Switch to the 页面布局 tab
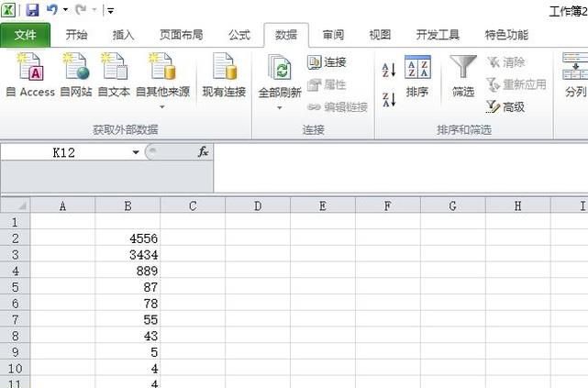588x388 pixels. click(182, 35)
